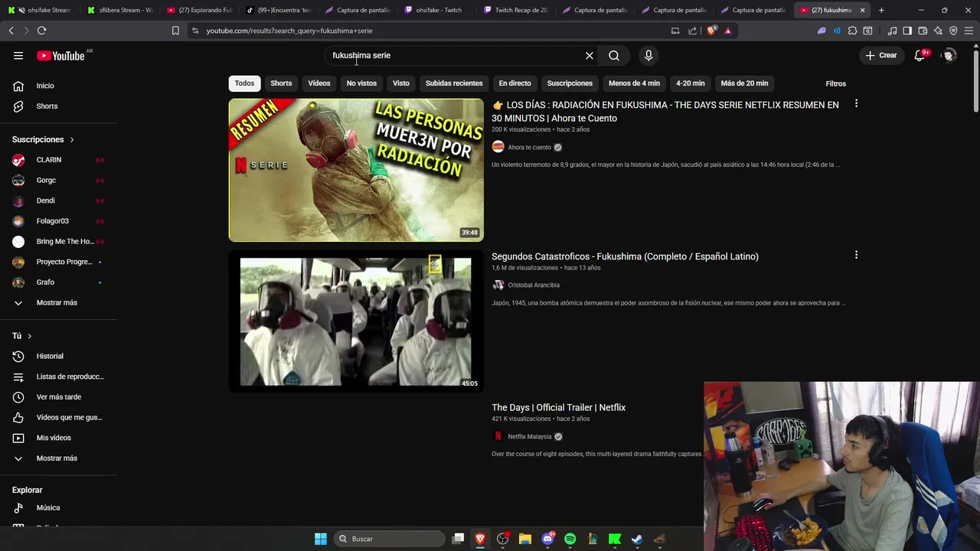Select the Todos filter chip
This screenshot has height=551, width=980.
point(244,83)
